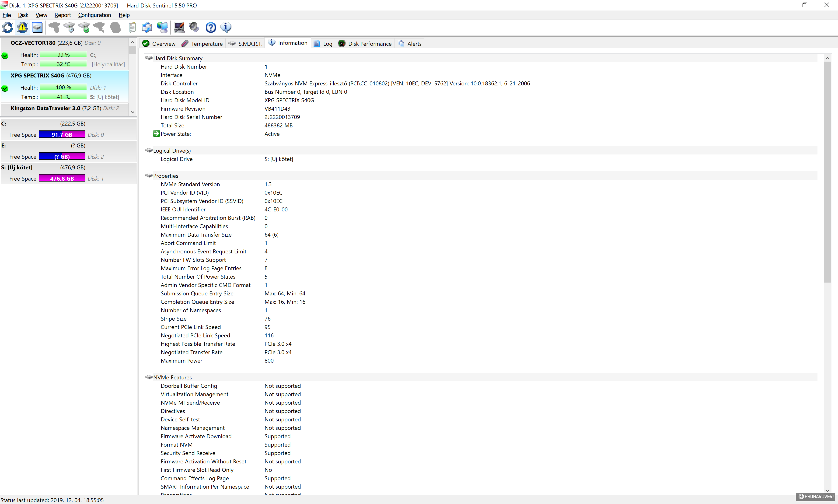
Task: Click the Refresh disk information toolbar icon
Action: [x=7, y=28]
